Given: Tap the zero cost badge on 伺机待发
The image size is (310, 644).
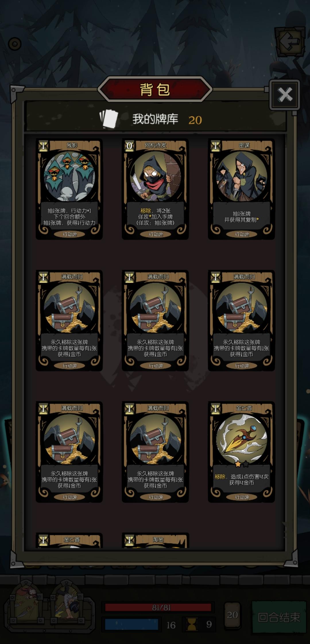Looking at the screenshot, I should click(x=129, y=146).
